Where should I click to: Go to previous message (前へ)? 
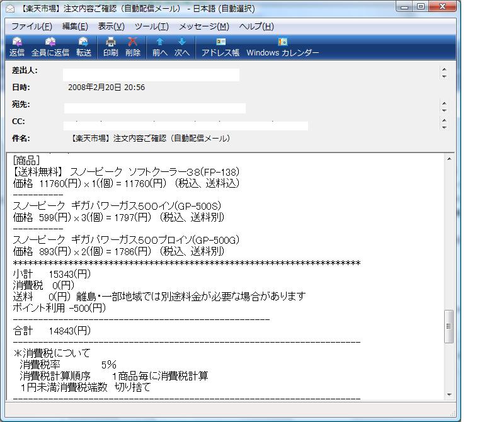point(160,47)
